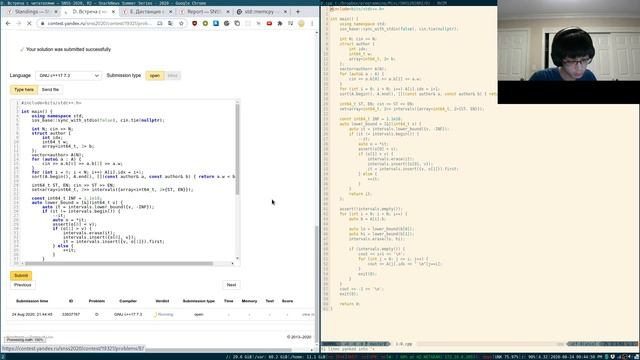Click the code editor horizontal scrollbar

pyautogui.click(x=119, y=263)
